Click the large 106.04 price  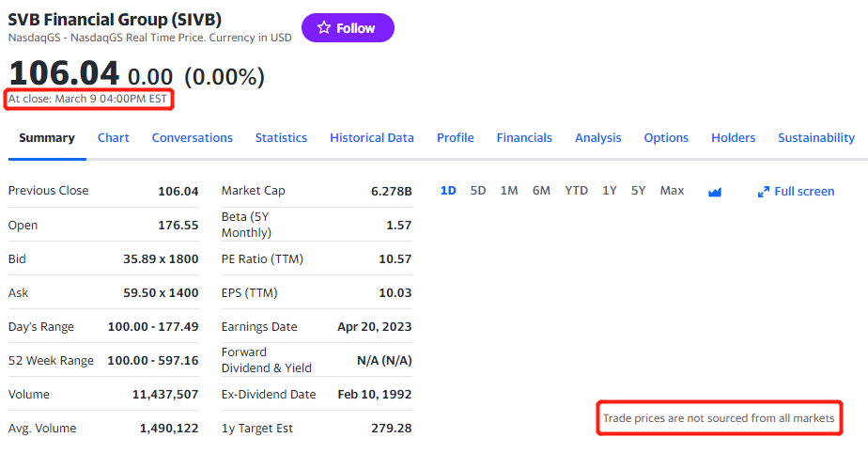64,73
